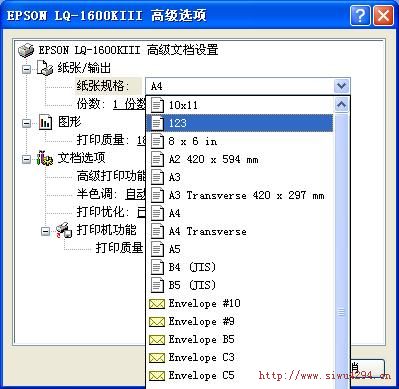
Task: Click the 文档选项 tree label
Action: pos(81,158)
